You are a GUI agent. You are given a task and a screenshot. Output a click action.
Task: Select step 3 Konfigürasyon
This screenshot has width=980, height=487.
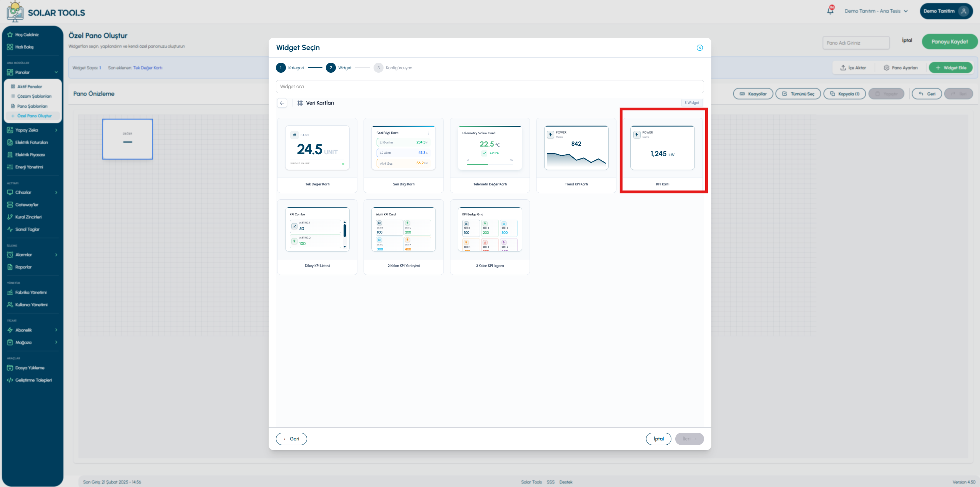point(393,68)
